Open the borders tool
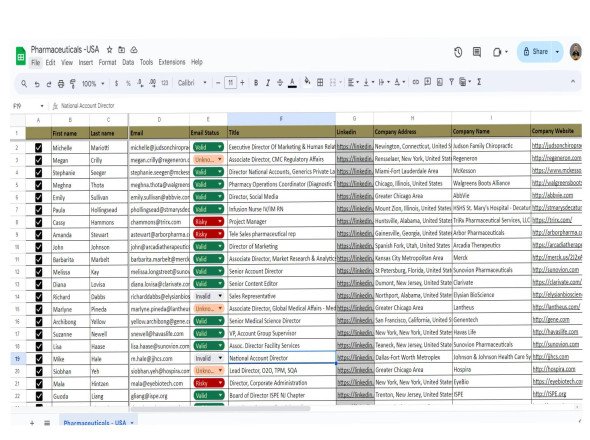Viewport: 590px width, 440px height. pyautogui.click(x=320, y=82)
